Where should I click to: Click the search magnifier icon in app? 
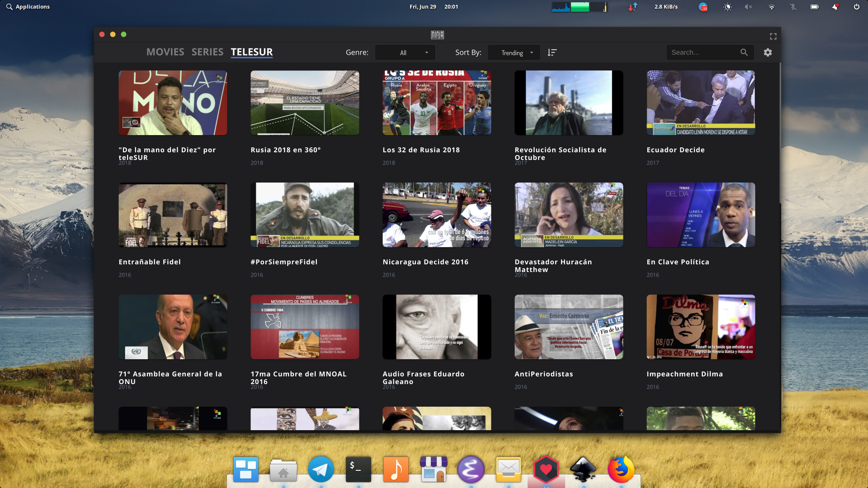[744, 52]
